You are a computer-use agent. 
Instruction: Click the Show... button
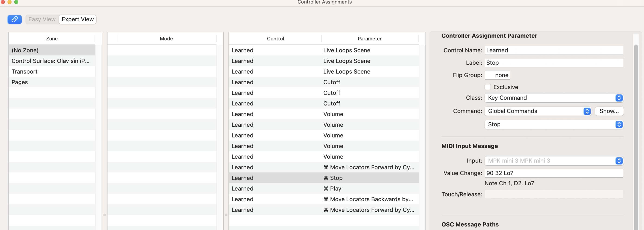[609, 111]
